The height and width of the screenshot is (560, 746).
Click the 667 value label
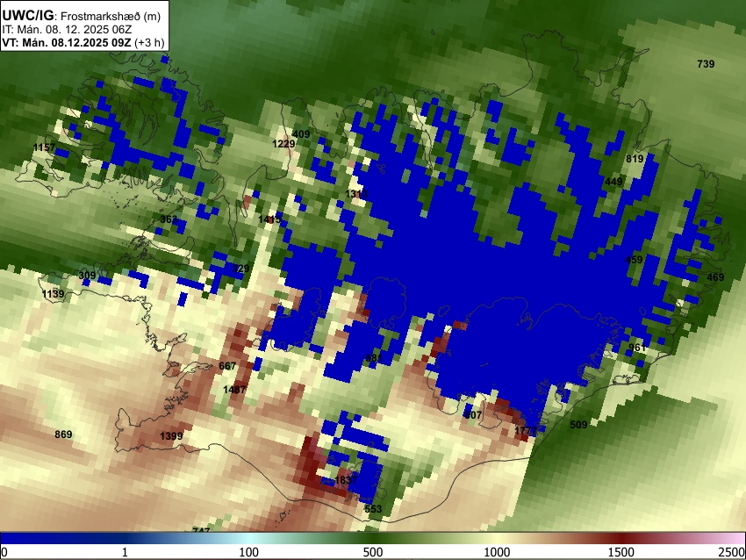point(227,366)
